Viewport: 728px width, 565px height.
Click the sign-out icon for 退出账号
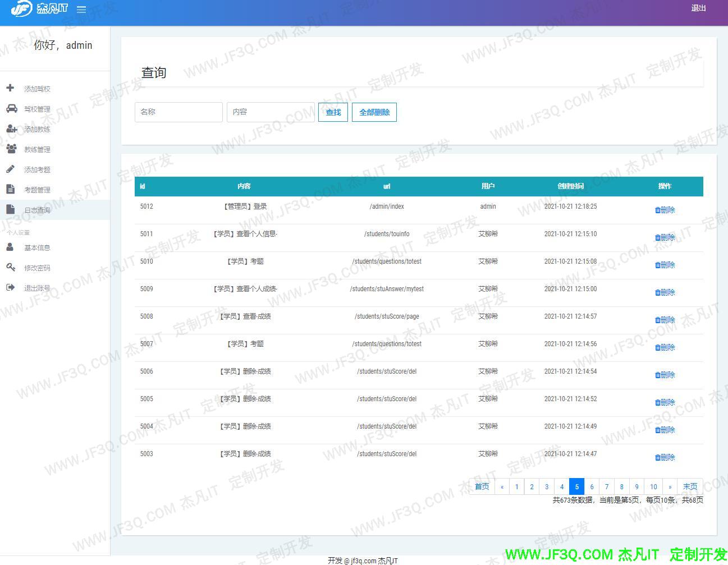click(10, 287)
